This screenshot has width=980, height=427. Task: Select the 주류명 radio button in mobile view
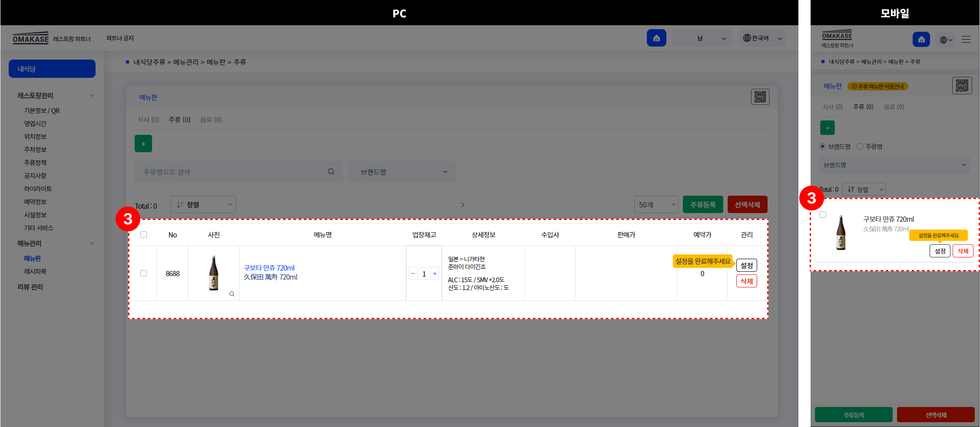(860, 147)
